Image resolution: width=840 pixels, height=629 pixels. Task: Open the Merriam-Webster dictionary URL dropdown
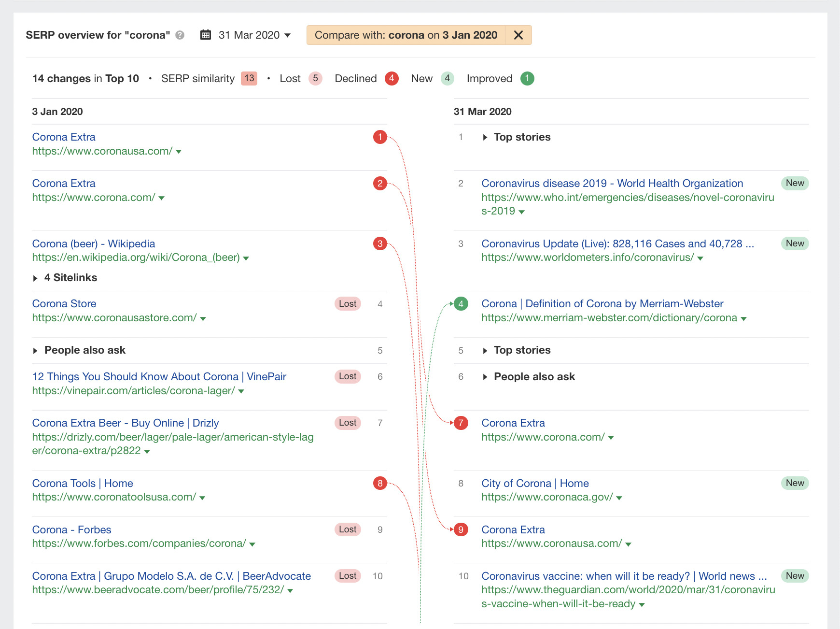[x=743, y=318]
